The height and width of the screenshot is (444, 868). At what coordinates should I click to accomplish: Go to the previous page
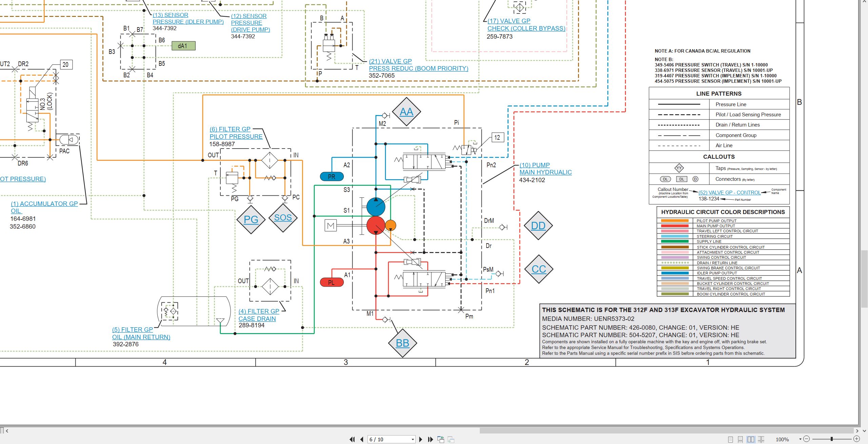[362, 439]
